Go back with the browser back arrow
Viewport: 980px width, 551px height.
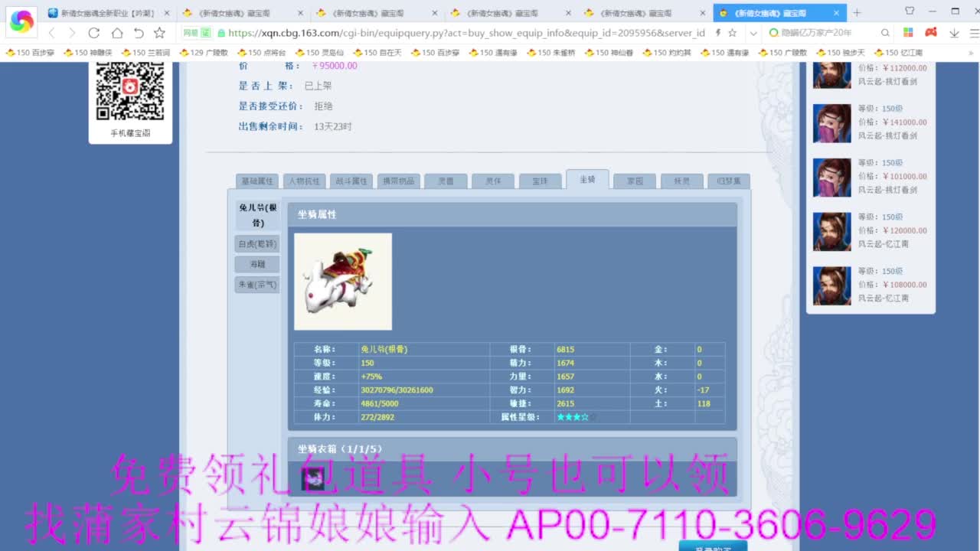coord(51,33)
